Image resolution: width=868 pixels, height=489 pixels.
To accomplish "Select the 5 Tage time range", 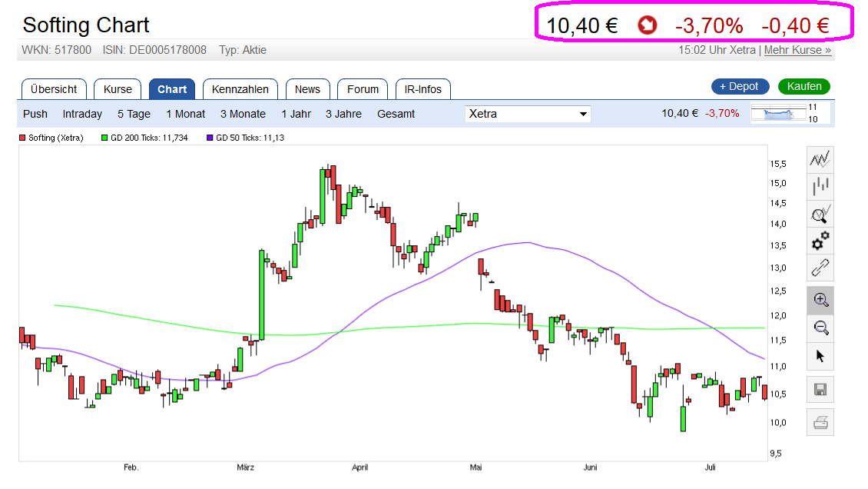I will click(134, 114).
